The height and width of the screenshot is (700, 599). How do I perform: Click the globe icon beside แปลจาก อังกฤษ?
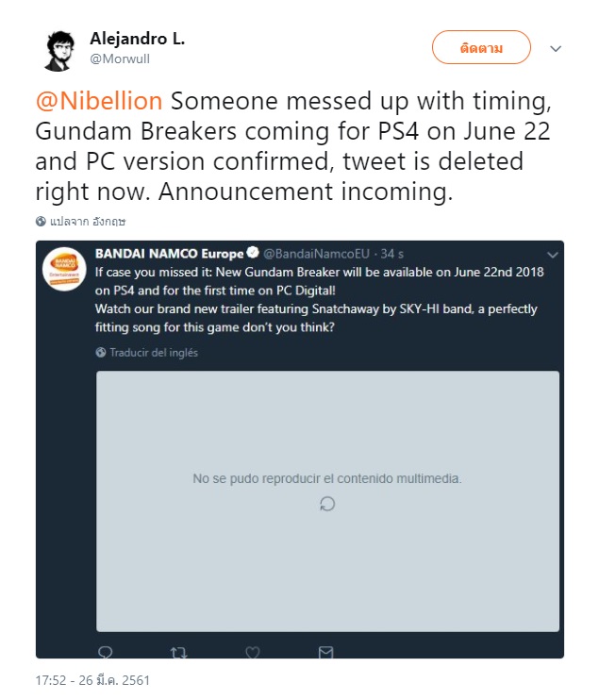(41, 222)
